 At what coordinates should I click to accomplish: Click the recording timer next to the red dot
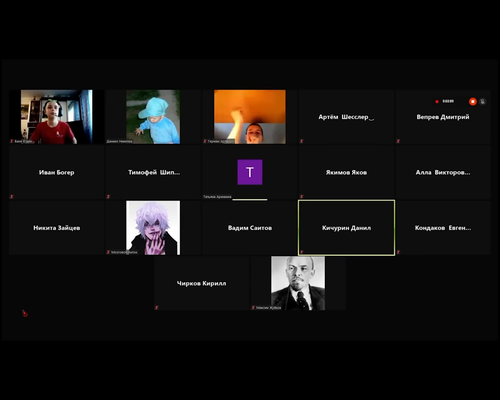click(x=448, y=101)
